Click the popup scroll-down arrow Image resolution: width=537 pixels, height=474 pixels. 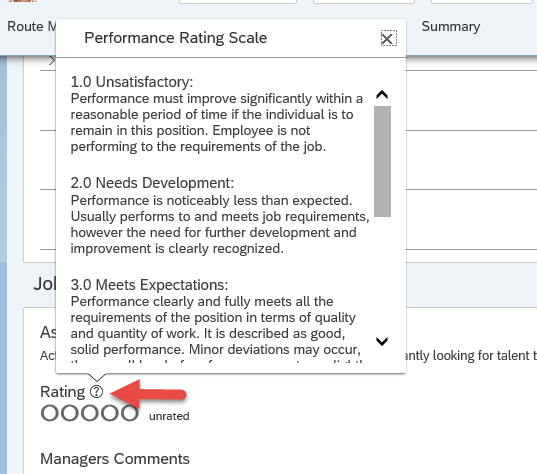382,341
